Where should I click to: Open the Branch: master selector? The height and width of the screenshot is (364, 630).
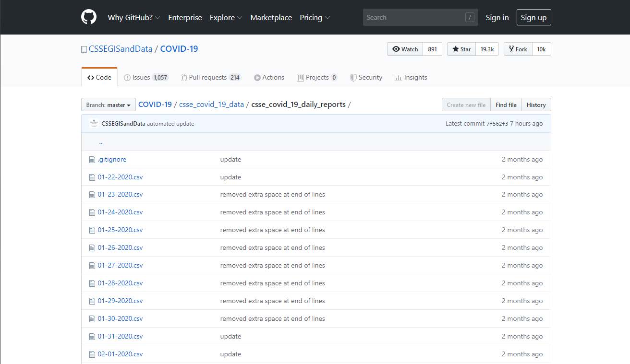pos(109,105)
